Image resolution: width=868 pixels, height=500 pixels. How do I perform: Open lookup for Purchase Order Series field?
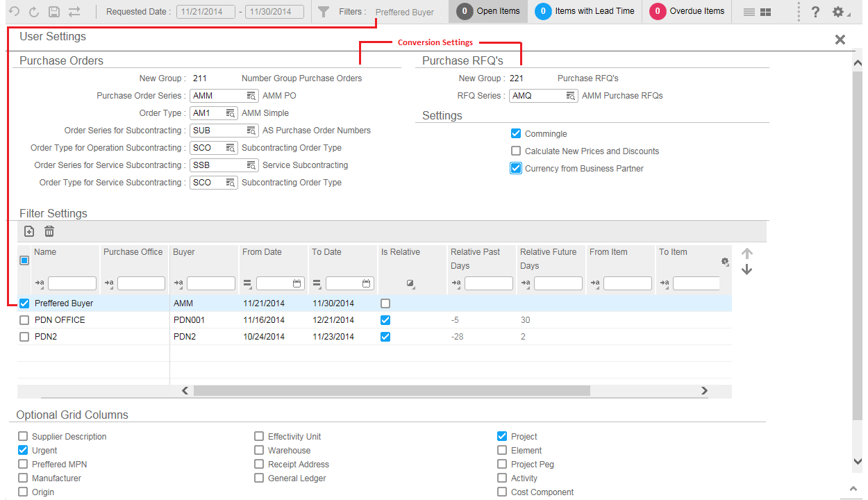[251, 96]
